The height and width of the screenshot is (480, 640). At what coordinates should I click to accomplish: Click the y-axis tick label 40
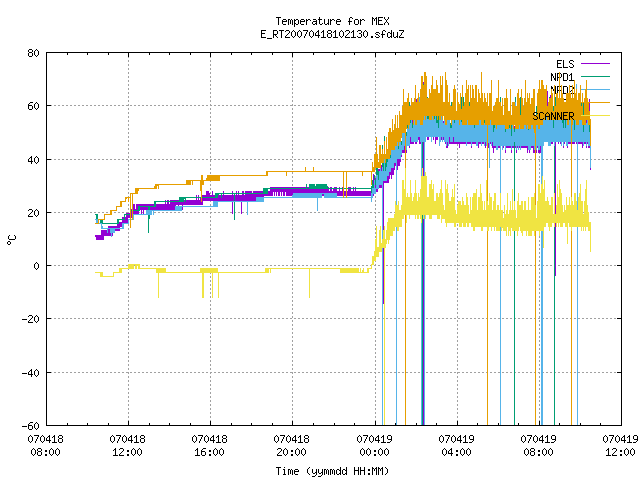(x=33, y=160)
